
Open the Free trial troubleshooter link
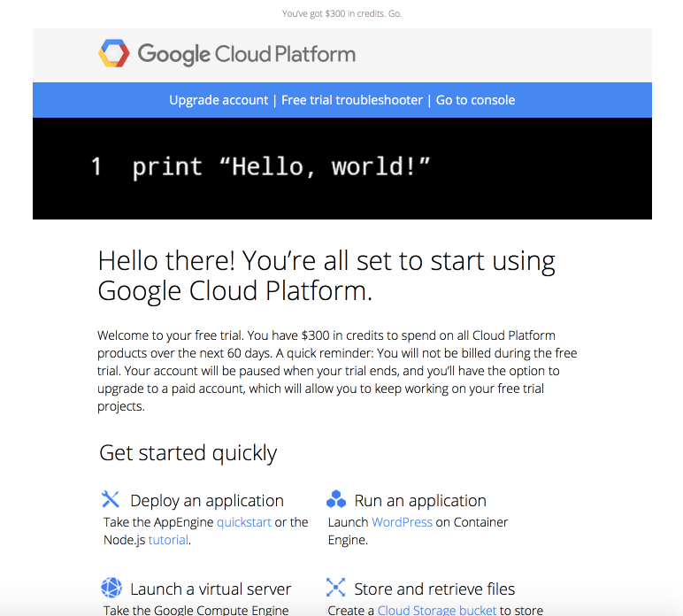pyautogui.click(x=352, y=100)
